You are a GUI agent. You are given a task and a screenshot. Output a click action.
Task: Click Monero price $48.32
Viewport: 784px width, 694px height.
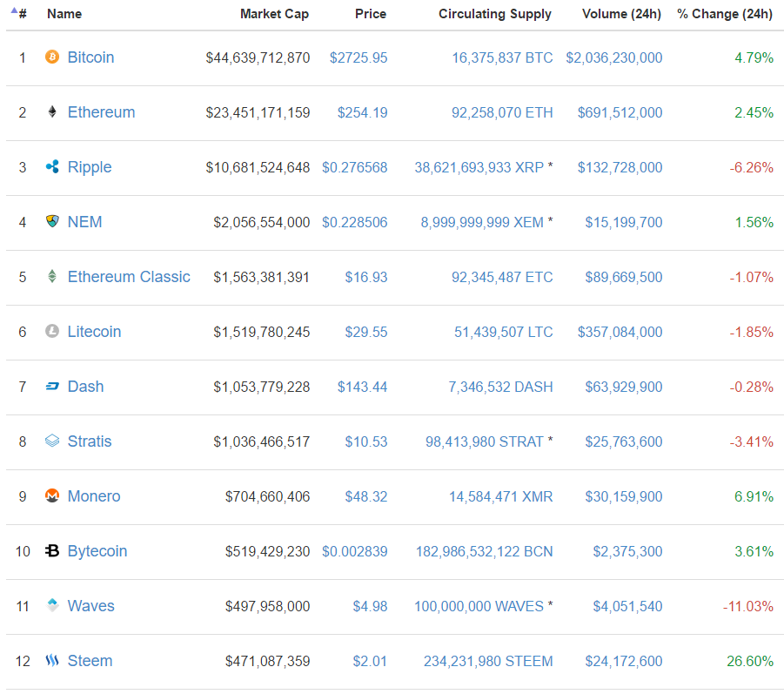[x=366, y=496]
